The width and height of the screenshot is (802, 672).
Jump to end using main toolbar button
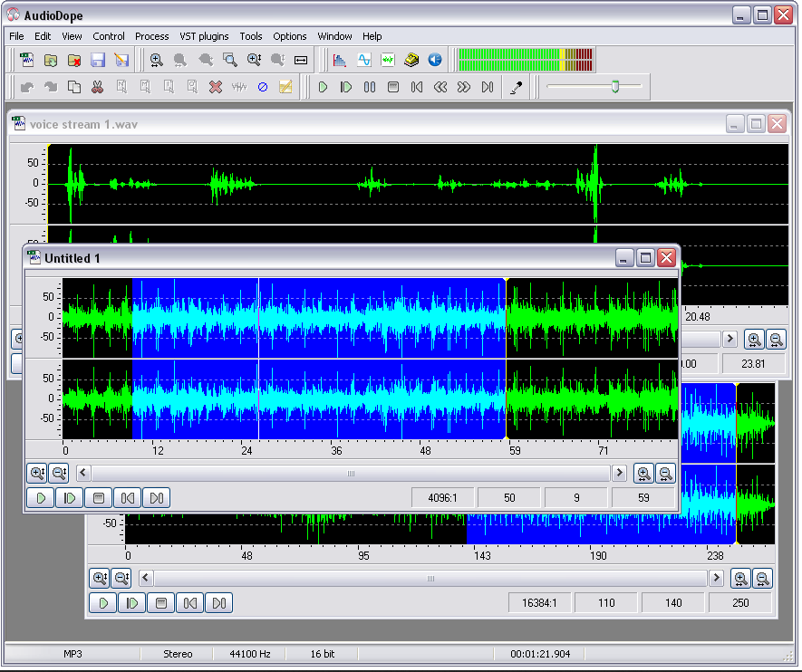tap(488, 87)
